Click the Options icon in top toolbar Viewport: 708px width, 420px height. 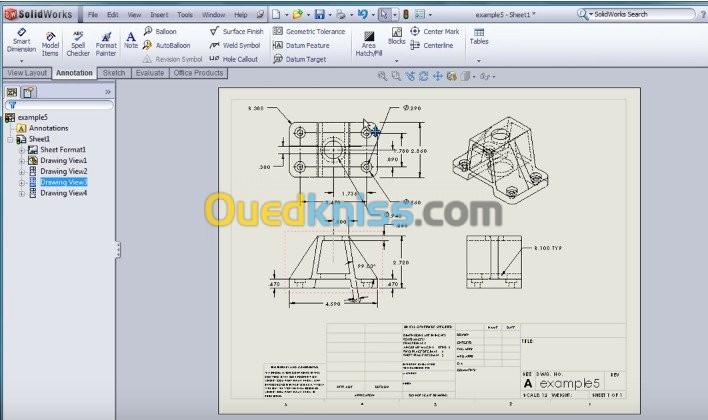420,14
